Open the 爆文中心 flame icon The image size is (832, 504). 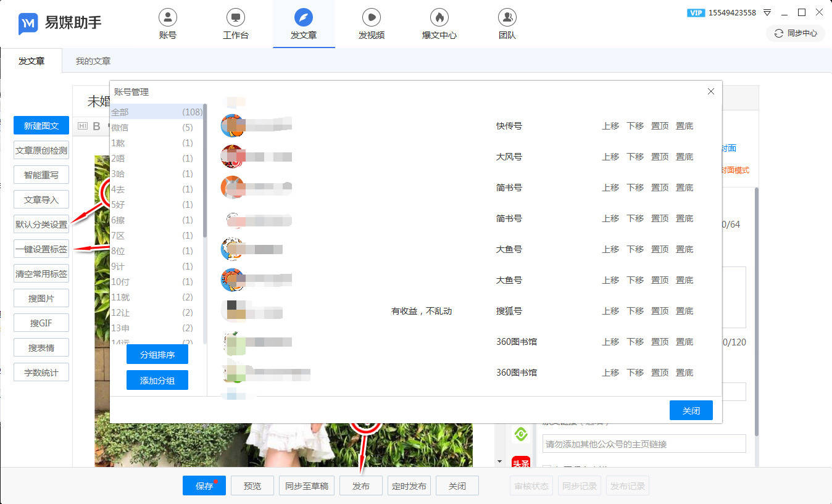[439, 17]
